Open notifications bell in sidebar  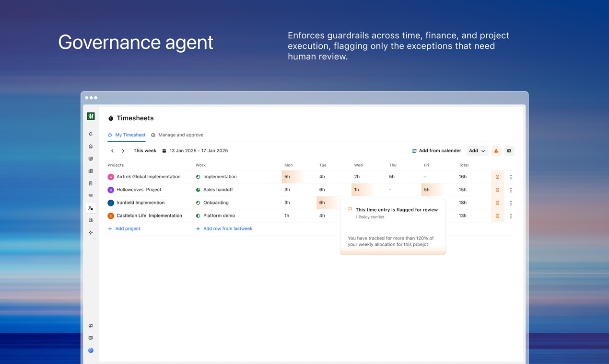click(x=91, y=134)
